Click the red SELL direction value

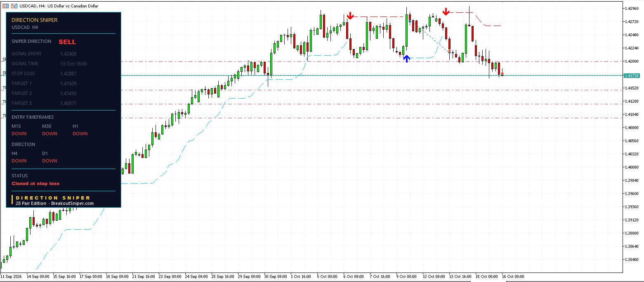[67, 42]
